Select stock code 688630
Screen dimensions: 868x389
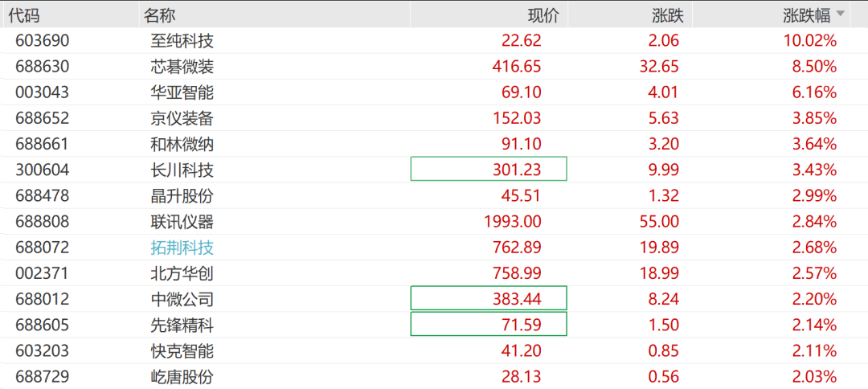[x=42, y=67]
